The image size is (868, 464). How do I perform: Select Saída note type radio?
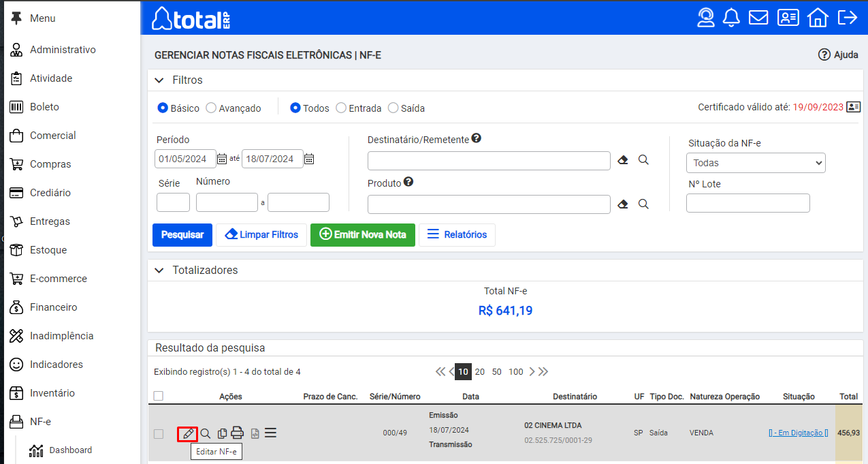[x=393, y=108]
